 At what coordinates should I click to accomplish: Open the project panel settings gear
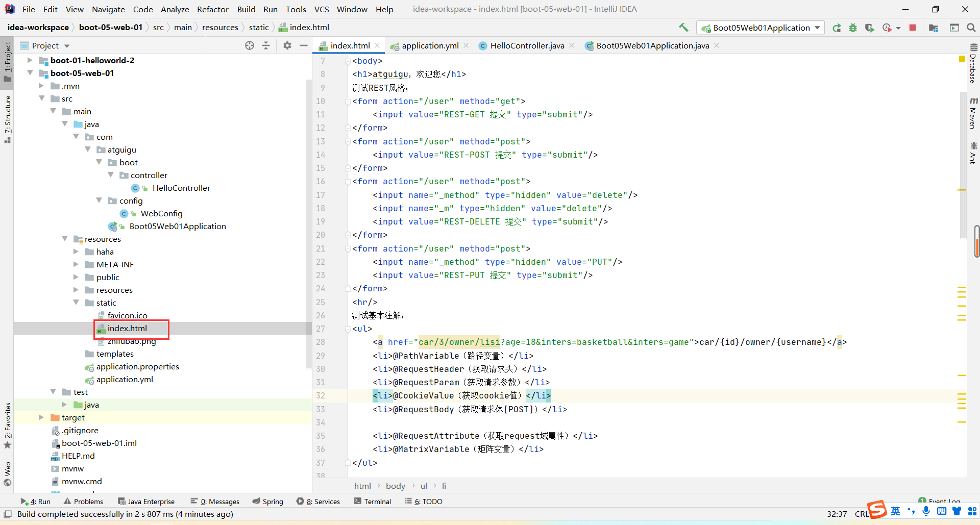287,45
